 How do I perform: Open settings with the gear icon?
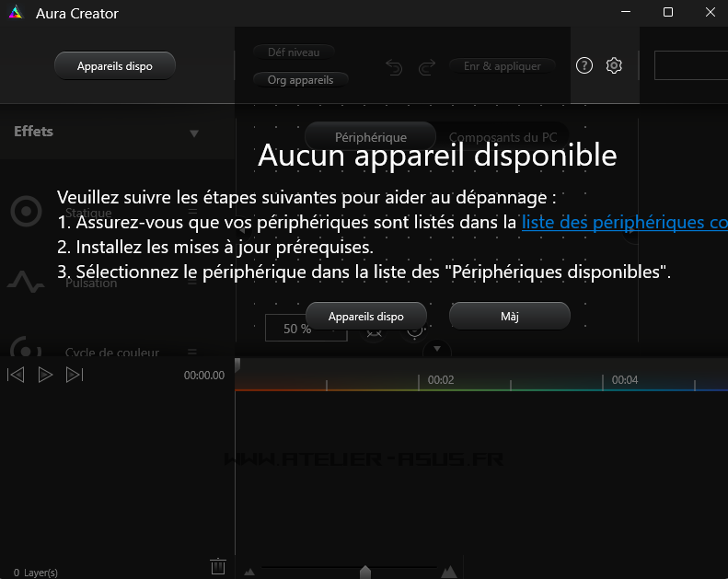[615, 65]
